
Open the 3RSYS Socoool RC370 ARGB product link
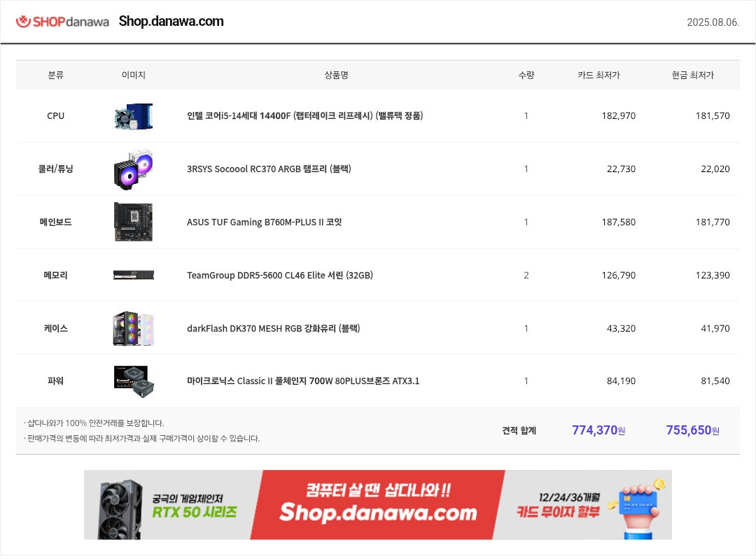tap(269, 169)
